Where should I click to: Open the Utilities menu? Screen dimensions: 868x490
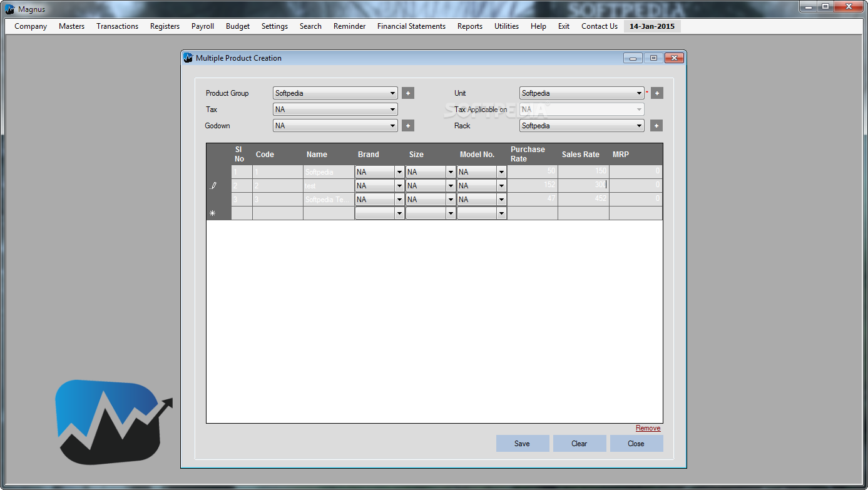point(507,26)
